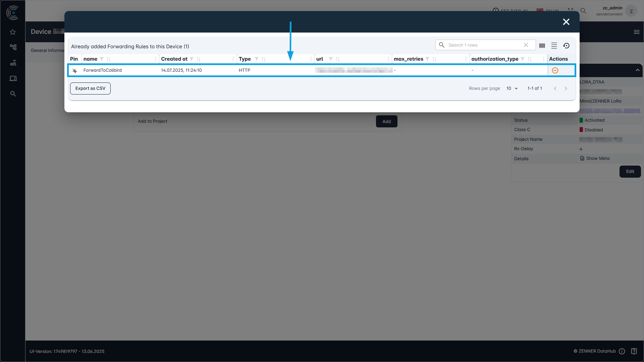Open the Rows per page dropdown
The height and width of the screenshot is (362, 644).
[x=512, y=88]
